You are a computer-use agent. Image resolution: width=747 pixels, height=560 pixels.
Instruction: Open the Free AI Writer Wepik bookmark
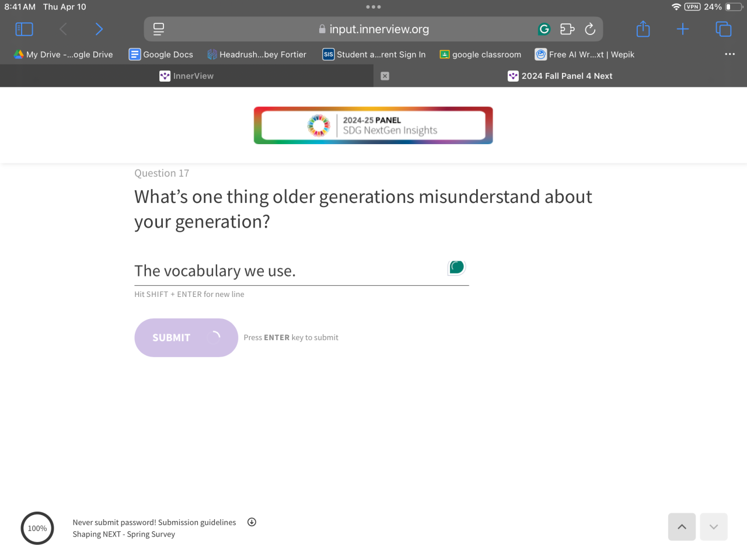point(585,54)
